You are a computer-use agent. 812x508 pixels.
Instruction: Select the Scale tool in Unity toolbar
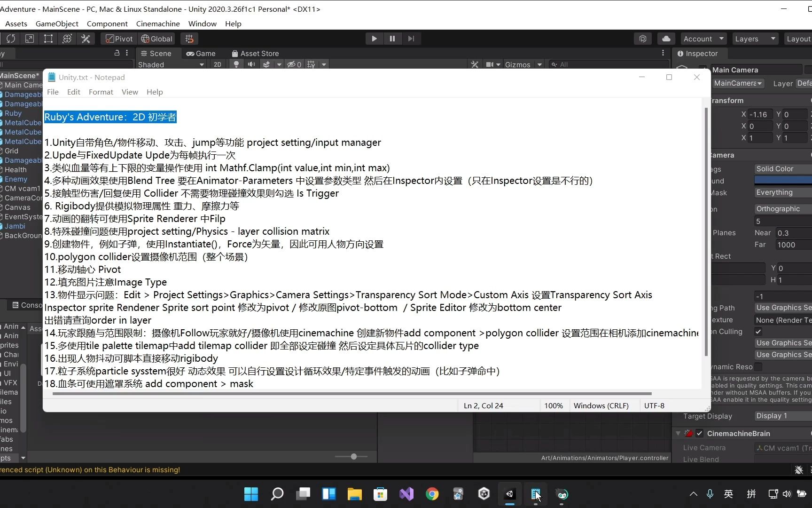coord(29,39)
